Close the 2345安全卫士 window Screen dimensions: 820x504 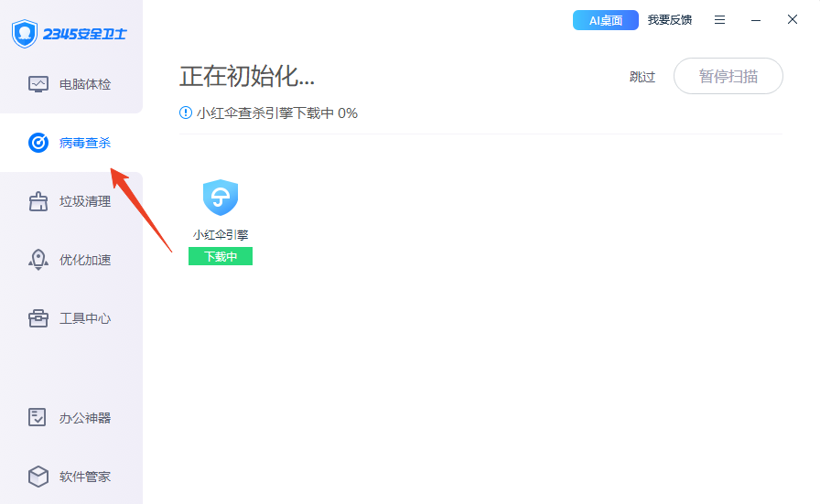[793, 19]
